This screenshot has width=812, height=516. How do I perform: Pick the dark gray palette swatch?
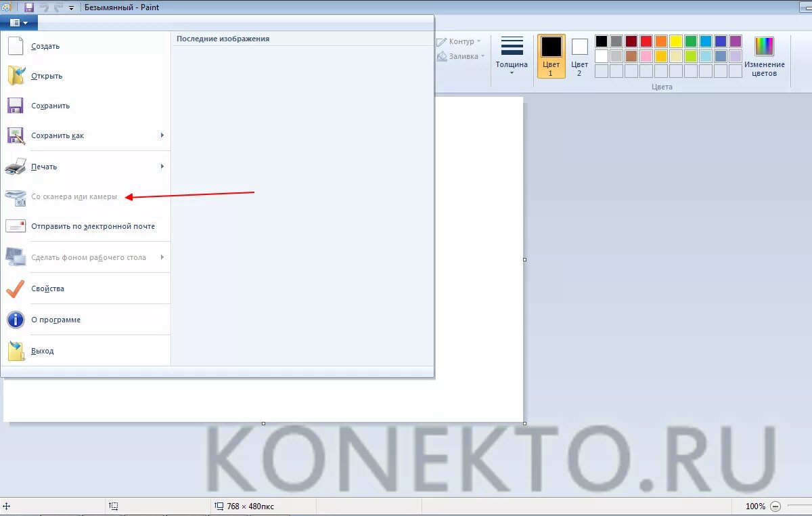[x=616, y=41]
